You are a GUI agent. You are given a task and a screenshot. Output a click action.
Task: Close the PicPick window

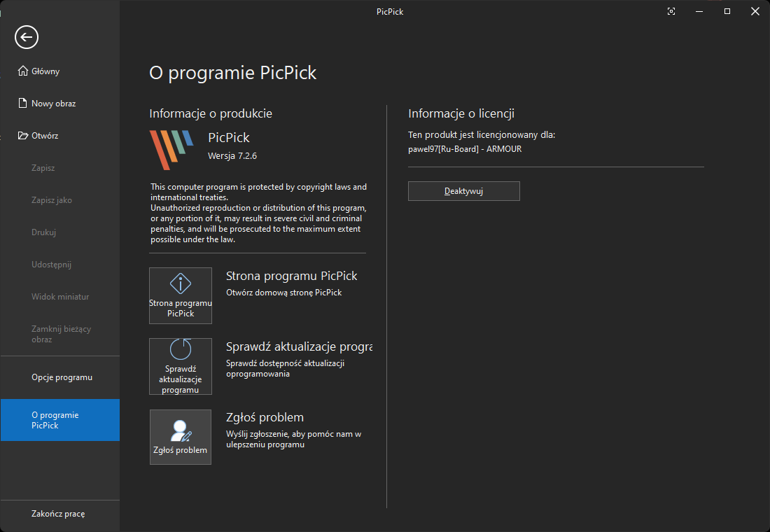tap(755, 11)
